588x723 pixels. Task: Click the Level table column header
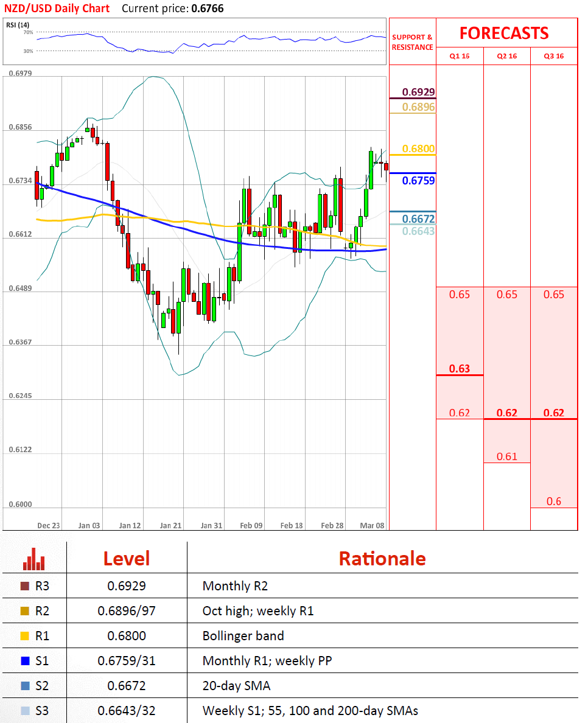click(x=127, y=559)
